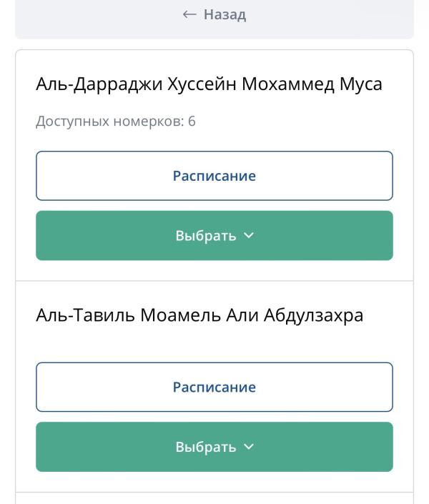The height and width of the screenshot is (504, 429).
Task: Expand the chevron on the first Выбрать button
Action: pyautogui.click(x=249, y=236)
